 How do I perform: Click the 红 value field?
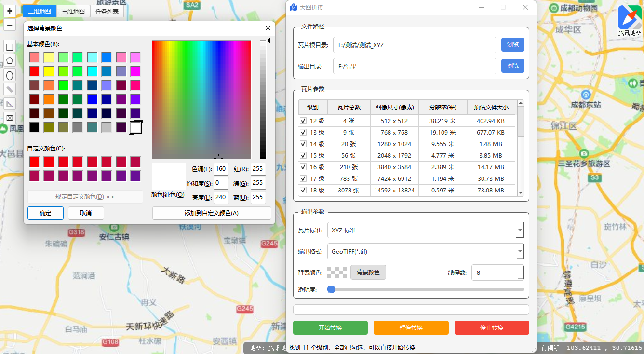(258, 169)
